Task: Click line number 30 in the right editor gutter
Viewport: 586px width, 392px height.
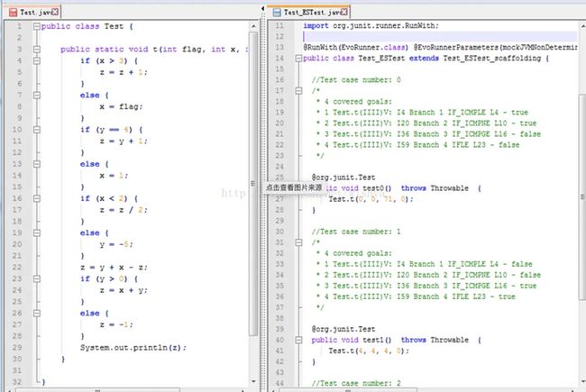Action: point(279,232)
